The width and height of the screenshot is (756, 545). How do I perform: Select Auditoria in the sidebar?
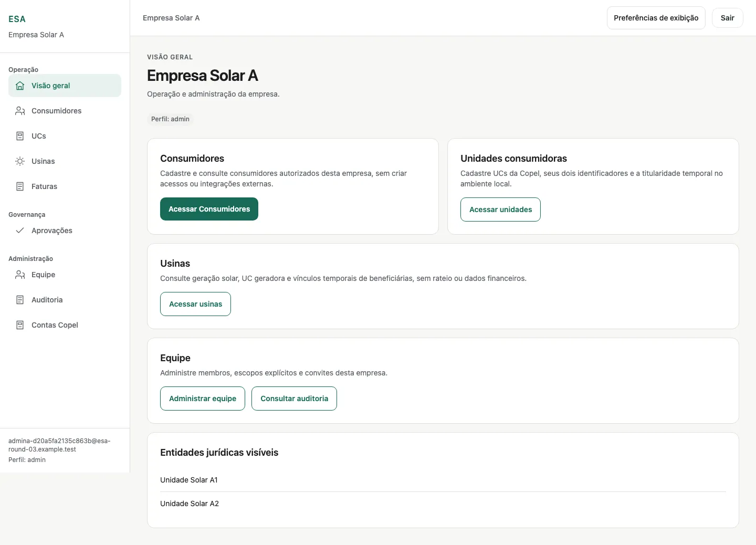click(65, 300)
